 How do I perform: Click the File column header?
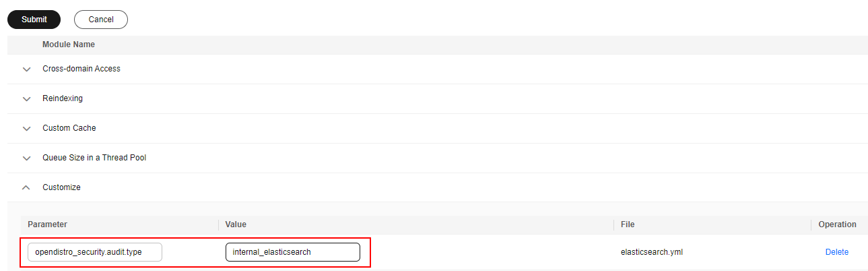coord(628,224)
